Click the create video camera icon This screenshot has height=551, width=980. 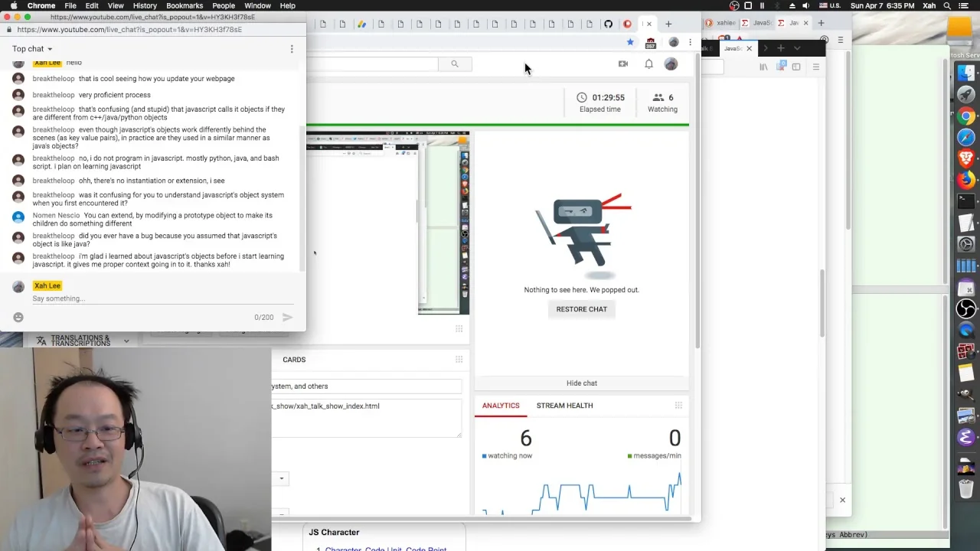[623, 64]
